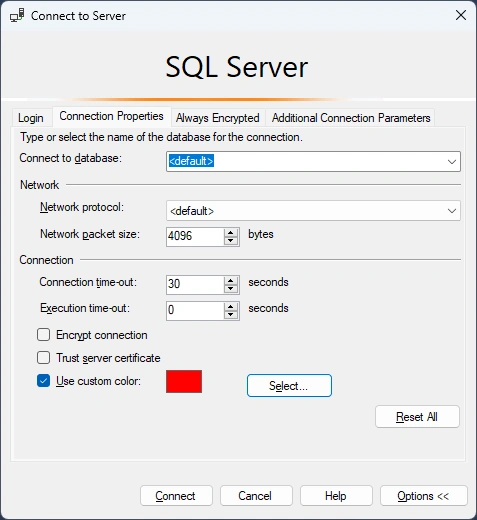
Task: Increase the execution time-out seconds
Action: pos(231,307)
